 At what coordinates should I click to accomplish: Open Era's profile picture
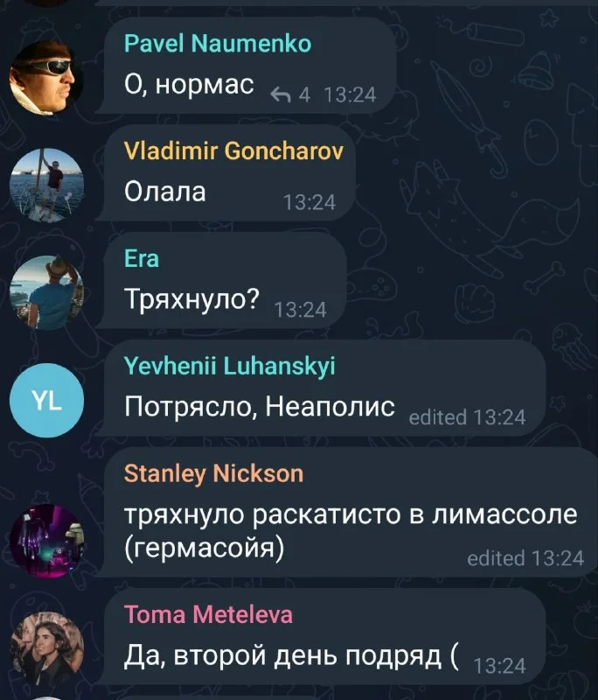[46, 293]
